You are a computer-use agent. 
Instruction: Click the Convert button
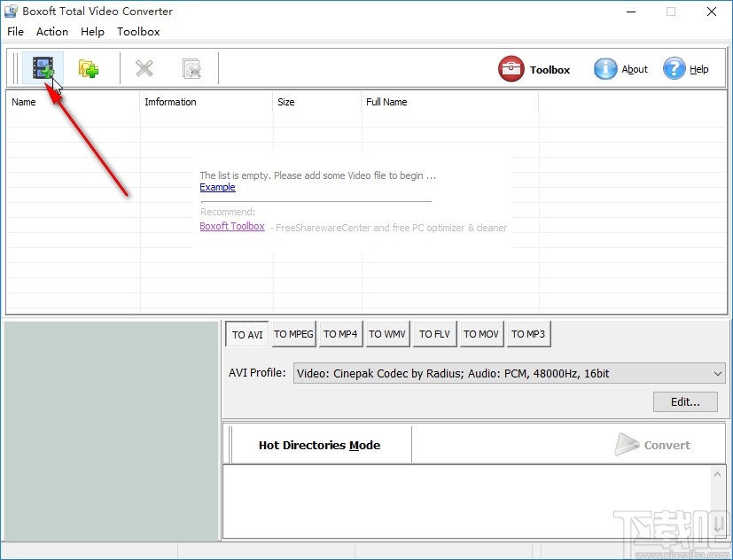tap(655, 445)
